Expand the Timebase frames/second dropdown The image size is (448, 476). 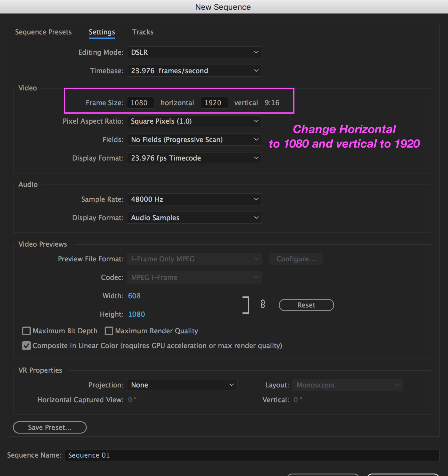(x=194, y=71)
